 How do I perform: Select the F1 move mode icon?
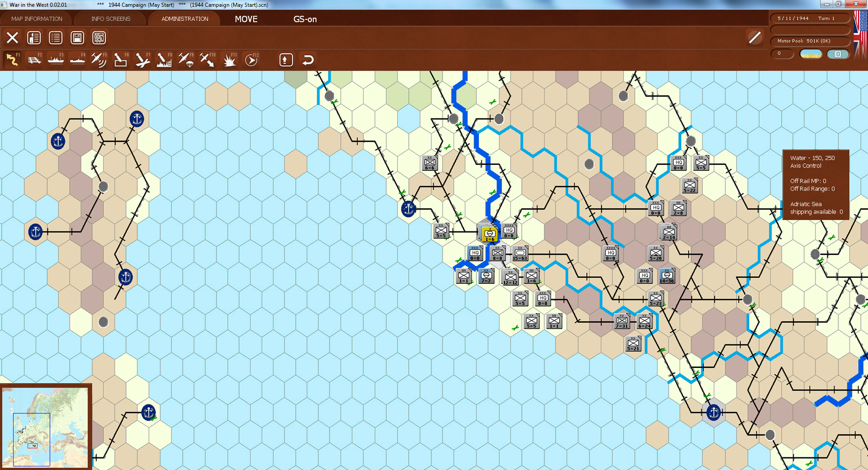point(12,60)
